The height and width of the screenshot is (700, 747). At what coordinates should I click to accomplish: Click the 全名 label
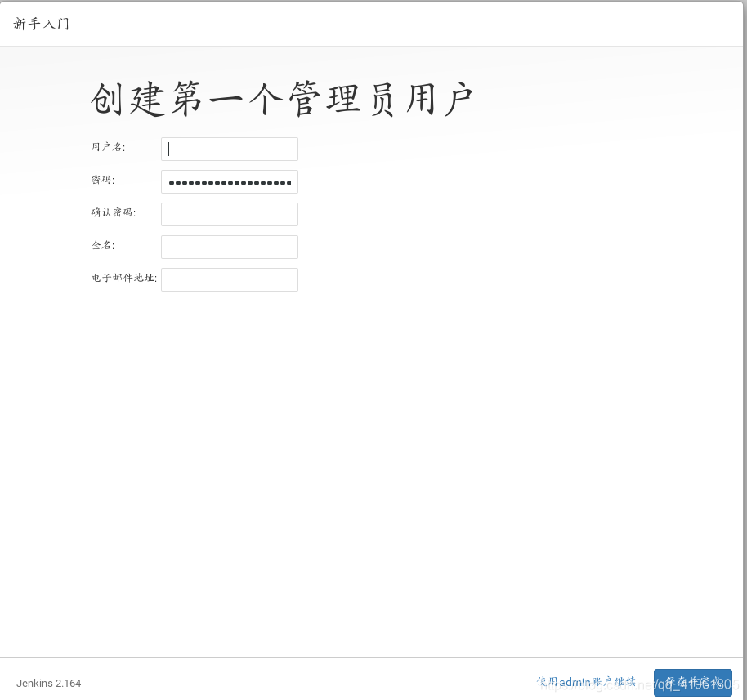tap(103, 245)
